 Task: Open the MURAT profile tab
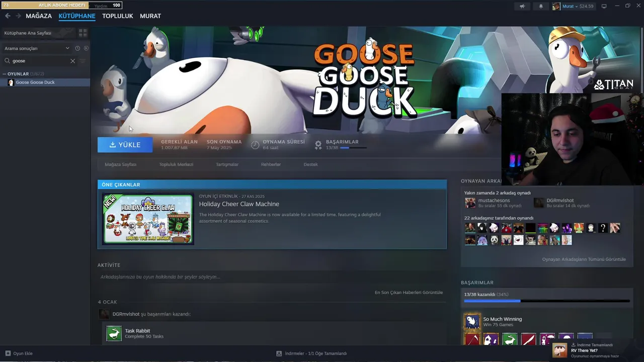tap(150, 16)
